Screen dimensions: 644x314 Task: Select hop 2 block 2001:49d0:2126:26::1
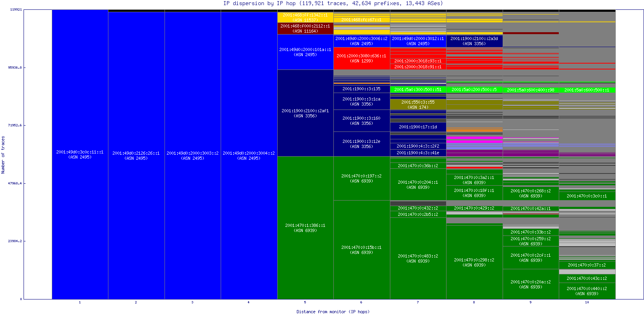click(136, 155)
